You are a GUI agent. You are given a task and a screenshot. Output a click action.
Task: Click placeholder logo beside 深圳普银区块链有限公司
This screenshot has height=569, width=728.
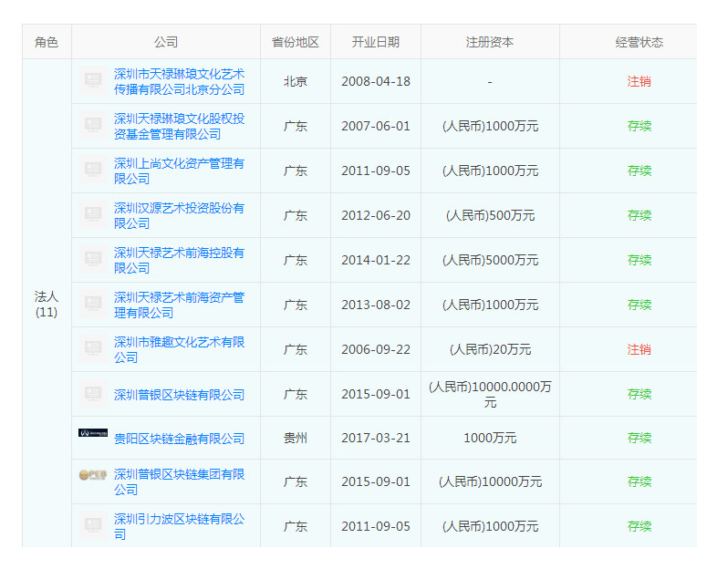(x=92, y=394)
